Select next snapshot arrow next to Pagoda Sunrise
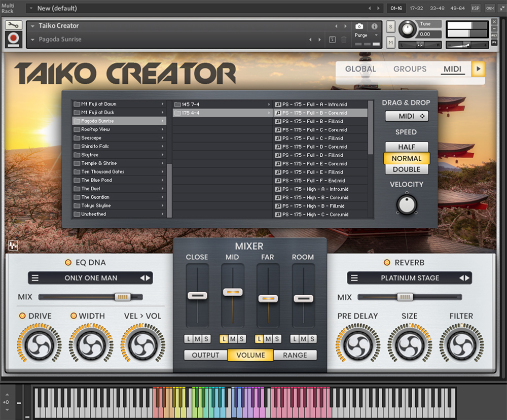This screenshot has height=420, width=507. (x=319, y=40)
